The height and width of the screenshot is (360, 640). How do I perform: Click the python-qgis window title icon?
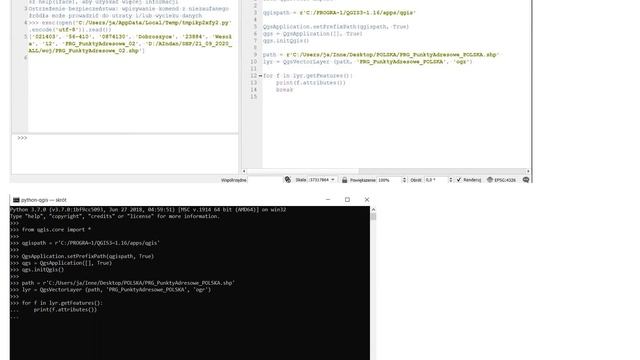pos(16,200)
